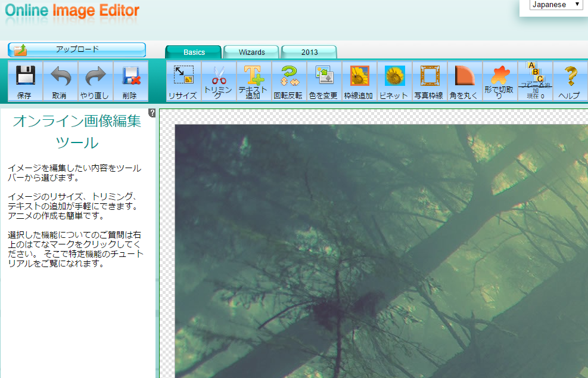588x378 pixels.
Task: Open the 2013 tab
Action: (x=309, y=52)
